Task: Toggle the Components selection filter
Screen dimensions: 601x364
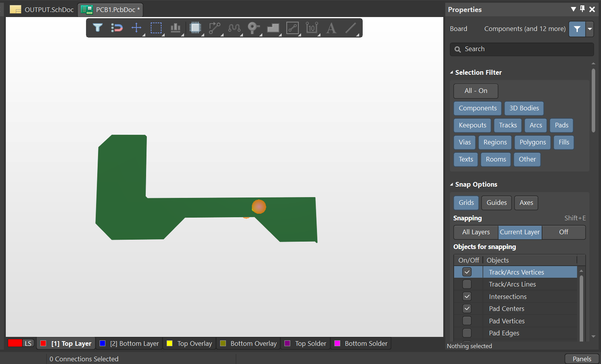Action: pos(478,108)
